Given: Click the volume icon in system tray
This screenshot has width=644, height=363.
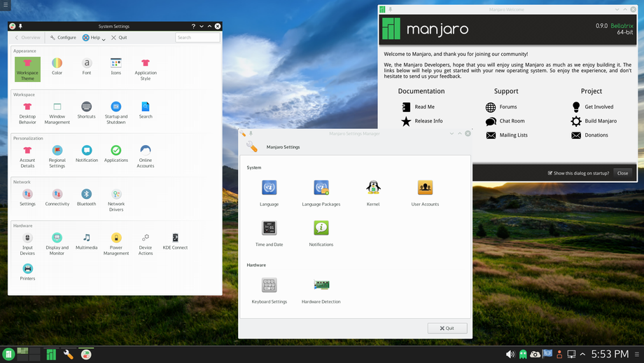Looking at the screenshot, I should (x=510, y=355).
